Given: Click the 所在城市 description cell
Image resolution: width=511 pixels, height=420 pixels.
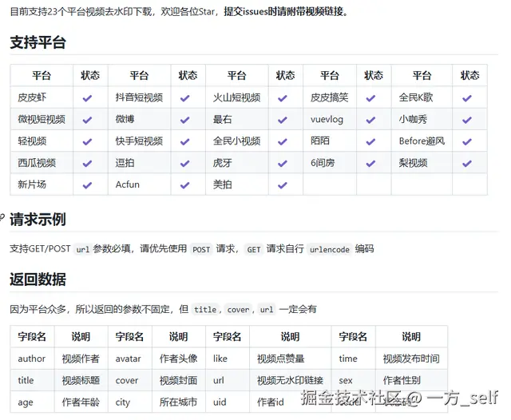Looking at the screenshot, I should coord(178,402).
